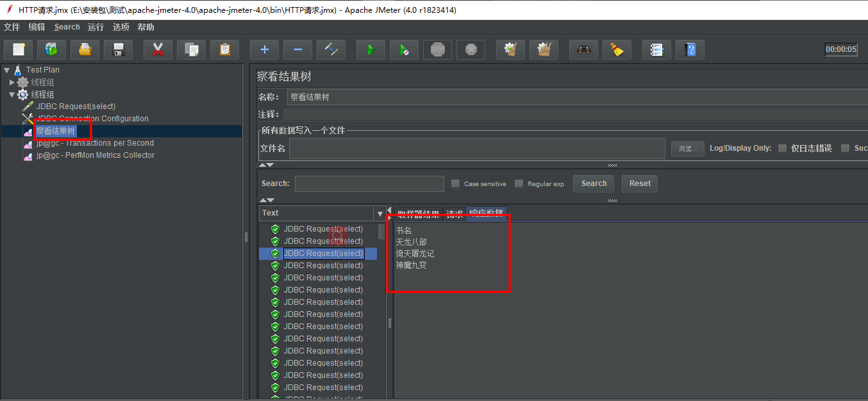The width and height of the screenshot is (868, 401).
Task: Open the Templates toolbar icon
Action: 51,49
